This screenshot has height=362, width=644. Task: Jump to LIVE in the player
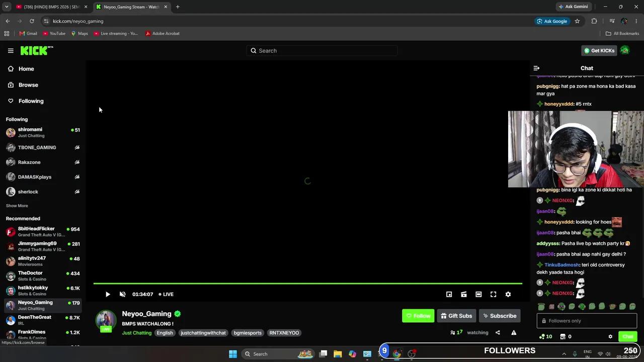point(166,295)
